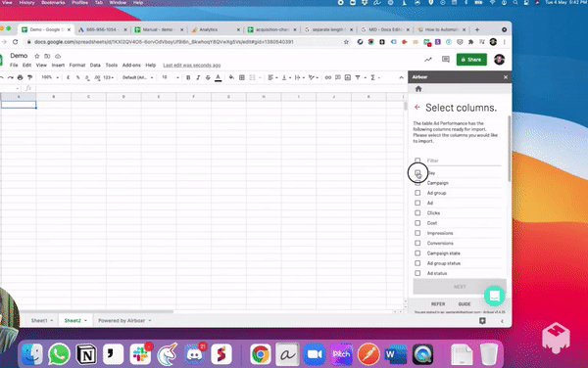
Task: Open the cell borders tool
Action: [242, 77]
